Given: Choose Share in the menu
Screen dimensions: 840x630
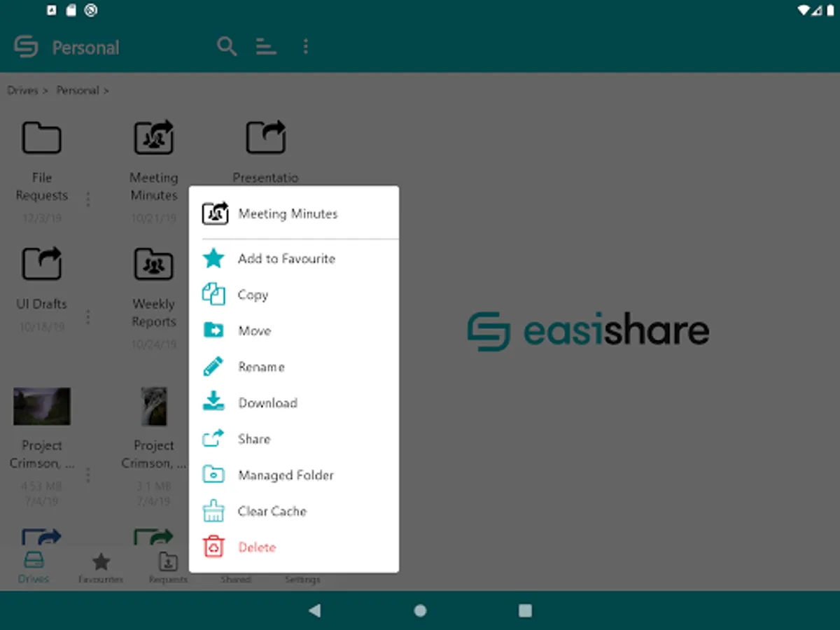Looking at the screenshot, I should pyautogui.click(x=294, y=439).
